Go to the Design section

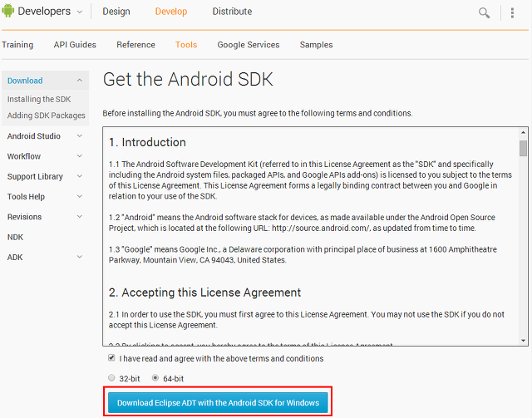click(116, 12)
